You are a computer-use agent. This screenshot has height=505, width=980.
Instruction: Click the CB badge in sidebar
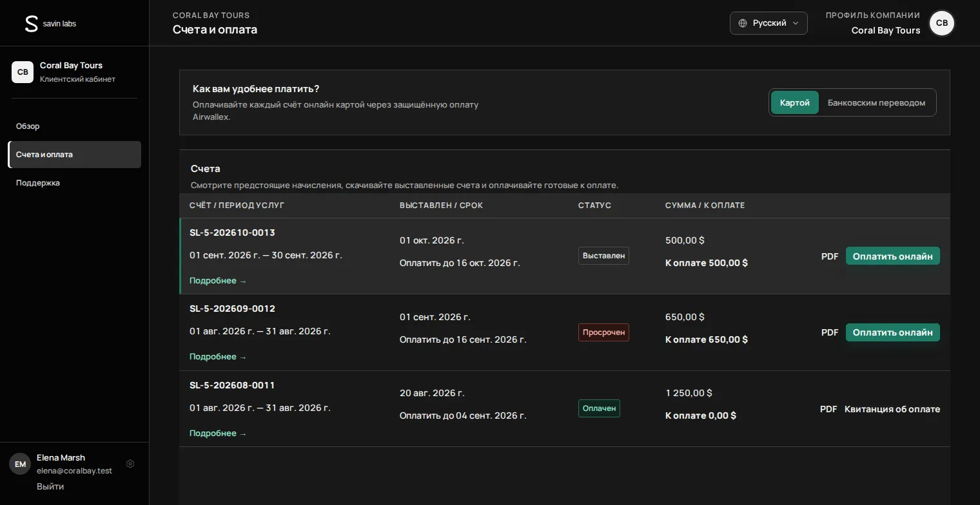tap(23, 72)
